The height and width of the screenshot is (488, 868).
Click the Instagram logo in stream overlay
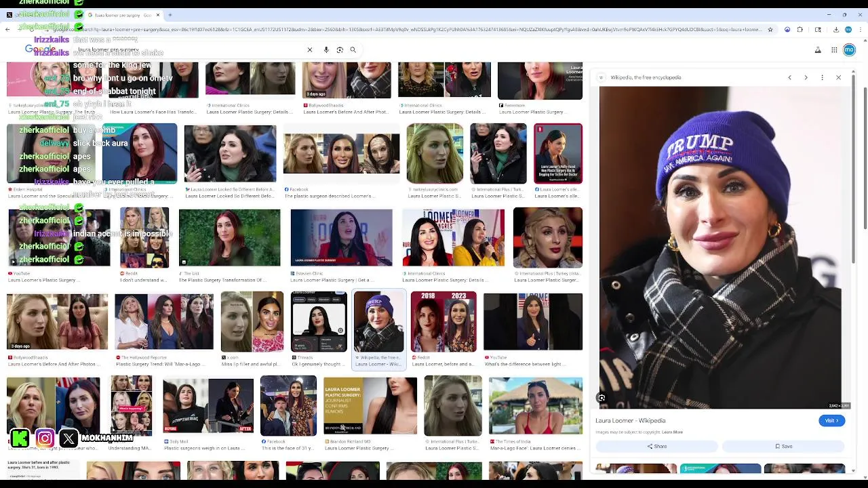[45, 439]
